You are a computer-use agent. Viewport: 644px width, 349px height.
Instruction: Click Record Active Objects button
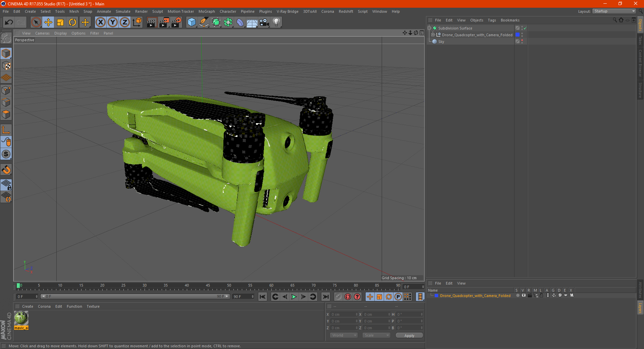pyautogui.click(x=338, y=297)
